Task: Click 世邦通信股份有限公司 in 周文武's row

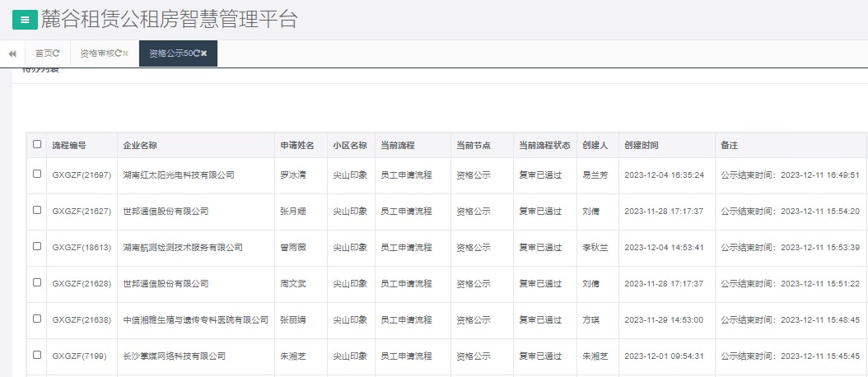Action: tap(166, 283)
